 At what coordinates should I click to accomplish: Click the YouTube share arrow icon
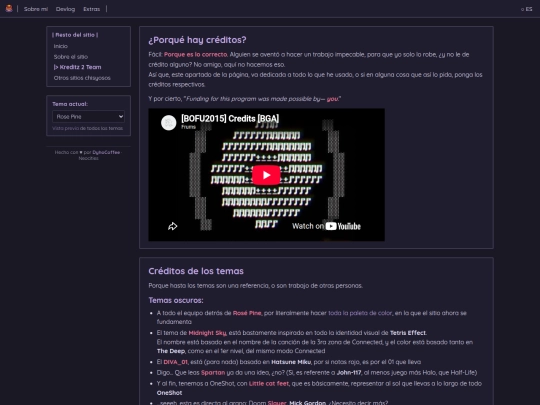pyautogui.click(x=173, y=226)
